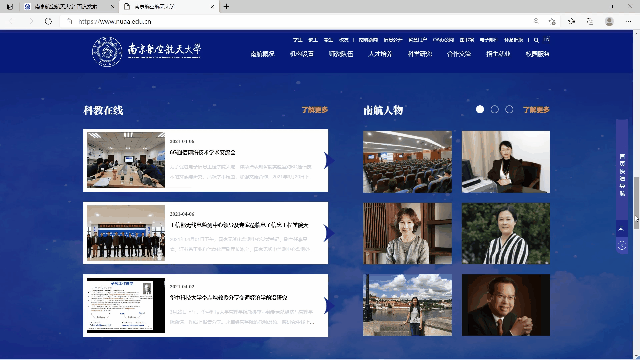Viewport: 640px width, 360px height.
Task: Open the browser three-dots settings menu
Action: (628, 21)
